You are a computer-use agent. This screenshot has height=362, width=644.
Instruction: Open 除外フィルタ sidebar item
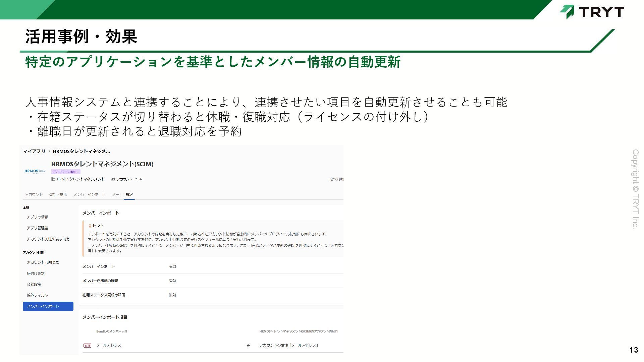[38, 295]
